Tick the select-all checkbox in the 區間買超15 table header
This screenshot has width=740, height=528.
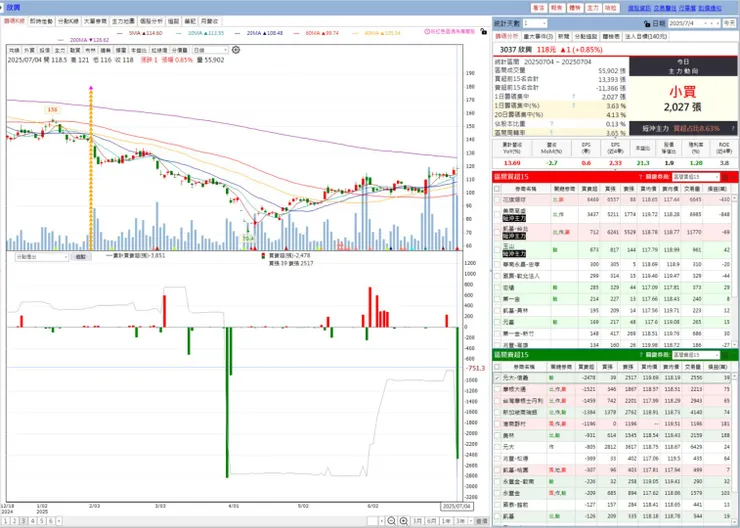(497, 189)
